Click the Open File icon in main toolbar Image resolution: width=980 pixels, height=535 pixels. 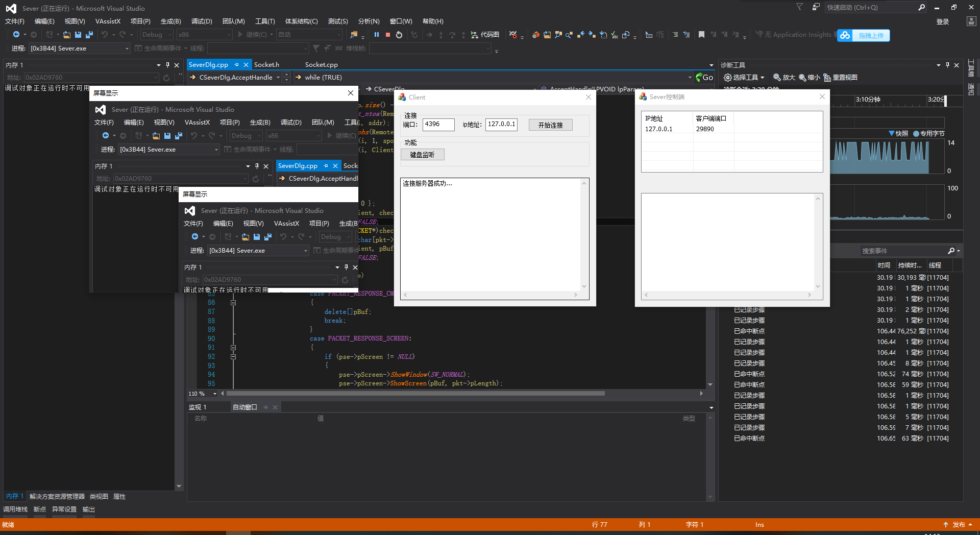click(67, 34)
